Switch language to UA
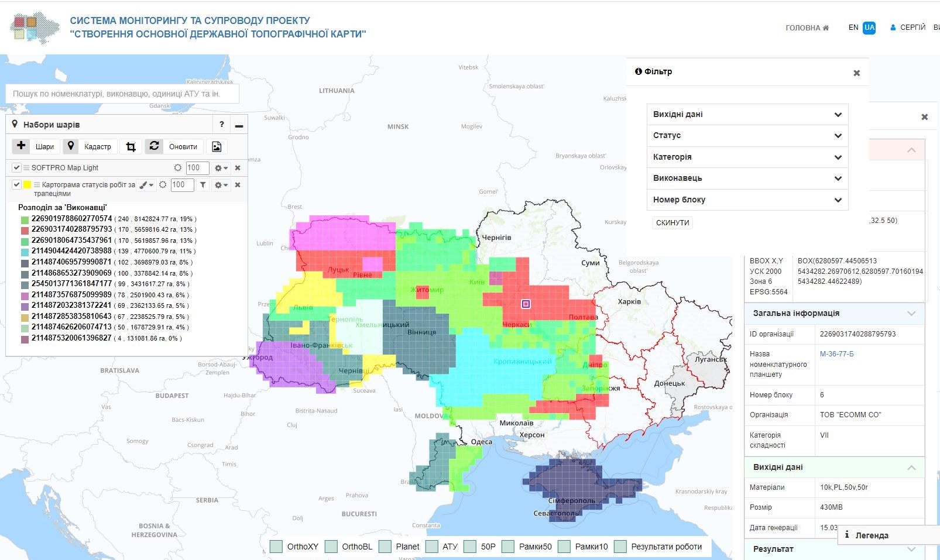The height and width of the screenshot is (560, 940). pos(869,28)
